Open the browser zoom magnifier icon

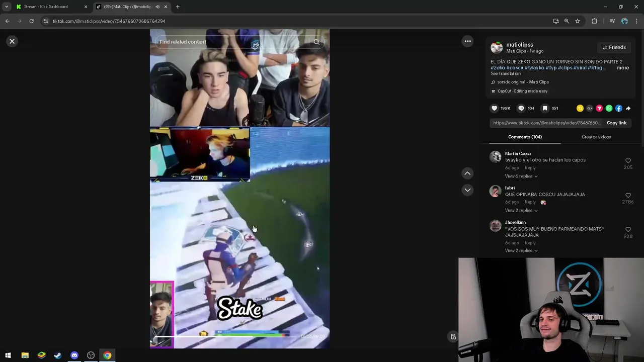pos(567,21)
